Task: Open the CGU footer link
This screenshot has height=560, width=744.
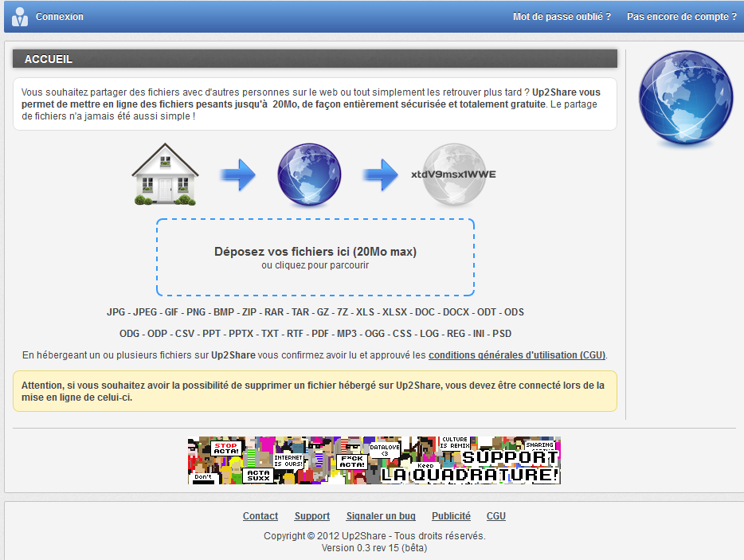Action: (x=495, y=516)
